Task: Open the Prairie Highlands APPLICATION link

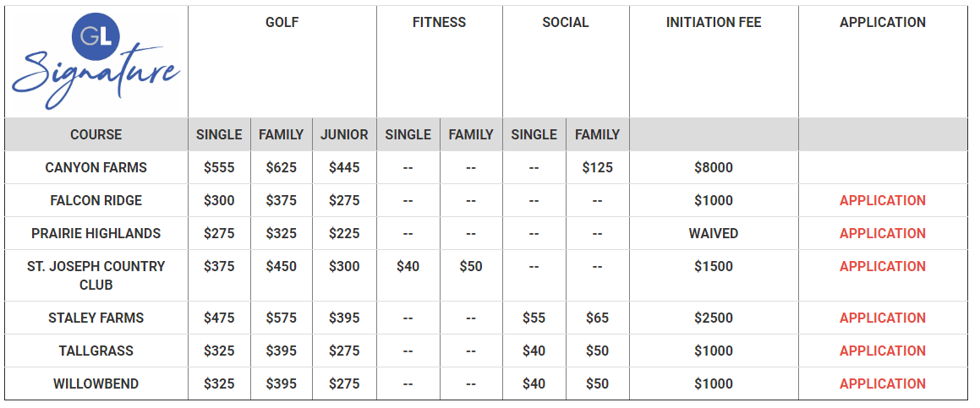Action: [883, 234]
